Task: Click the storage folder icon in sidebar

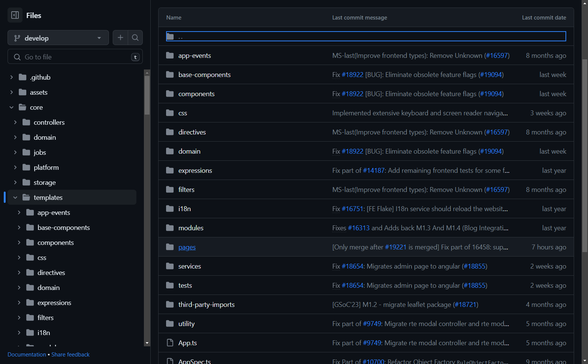Action: (26, 182)
